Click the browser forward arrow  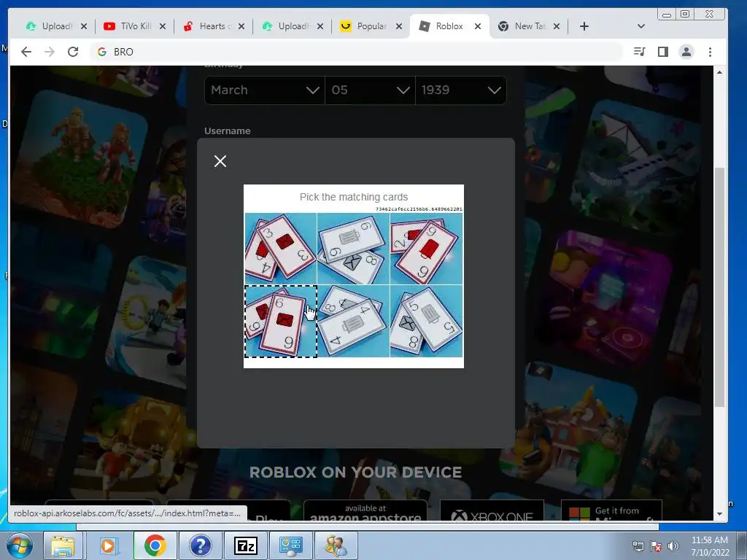point(50,52)
